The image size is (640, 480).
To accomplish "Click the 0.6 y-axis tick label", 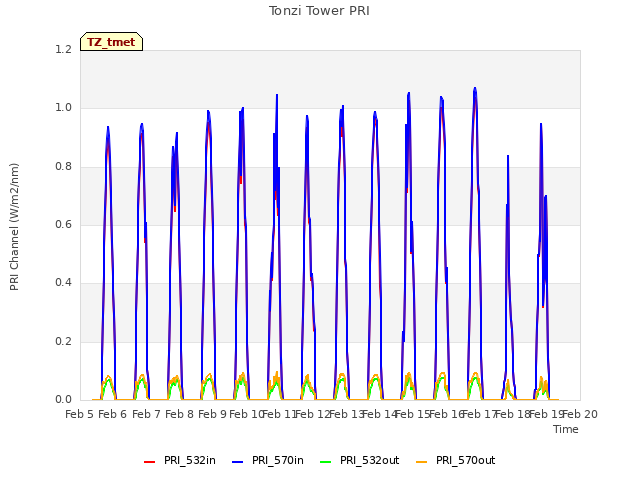I will pyautogui.click(x=63, y=224).
